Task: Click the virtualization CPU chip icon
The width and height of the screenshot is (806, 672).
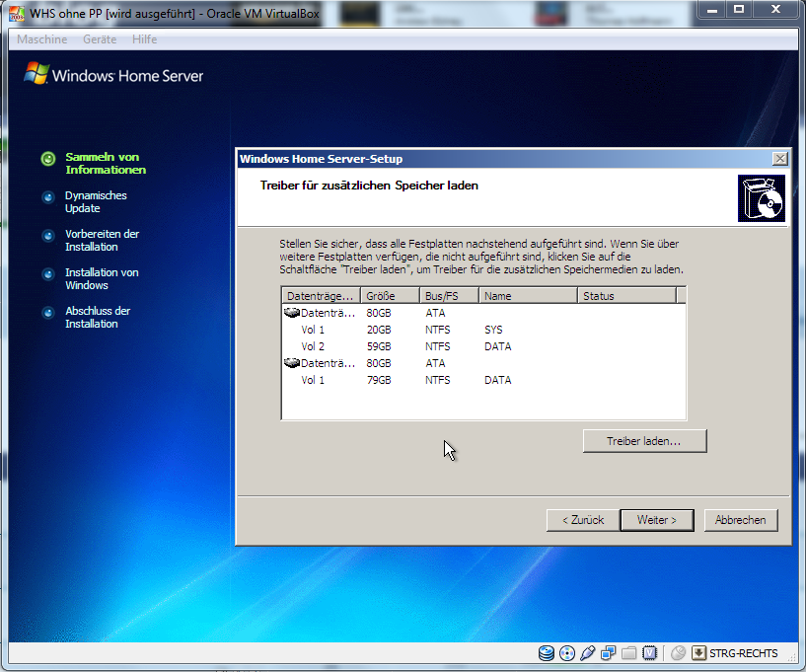Action: point(649,653)
